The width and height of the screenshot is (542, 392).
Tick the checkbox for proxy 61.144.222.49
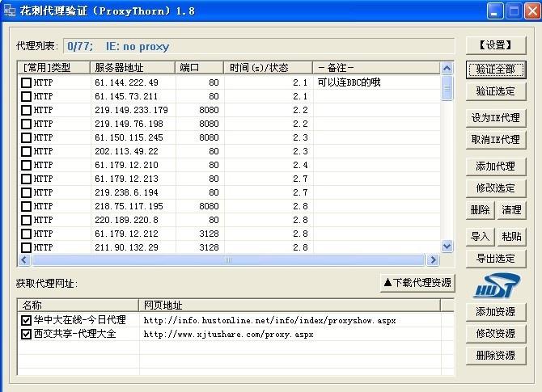(26, 82)
